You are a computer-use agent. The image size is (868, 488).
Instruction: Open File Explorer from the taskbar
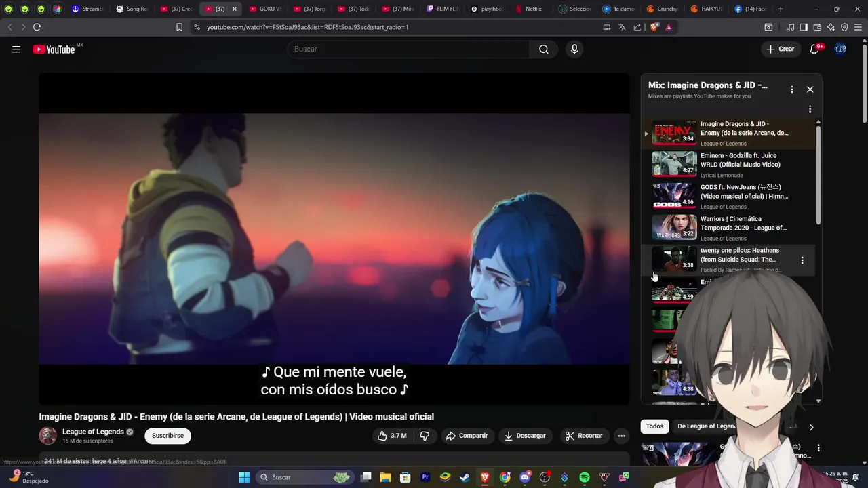tap(385, 477)
